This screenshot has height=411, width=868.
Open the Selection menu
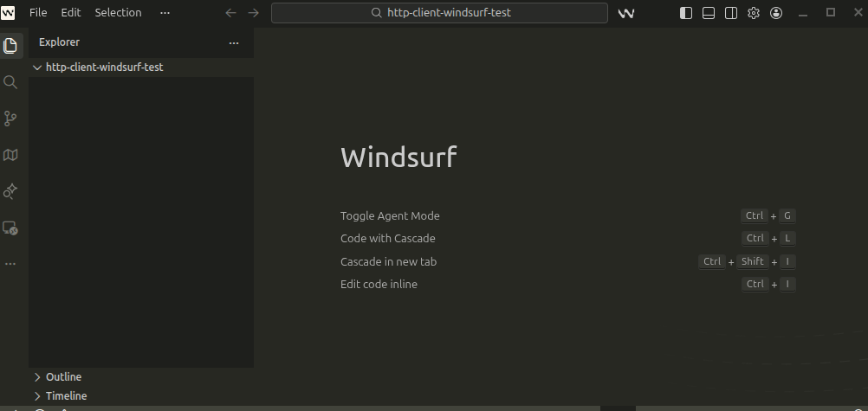tap(118, 12)
